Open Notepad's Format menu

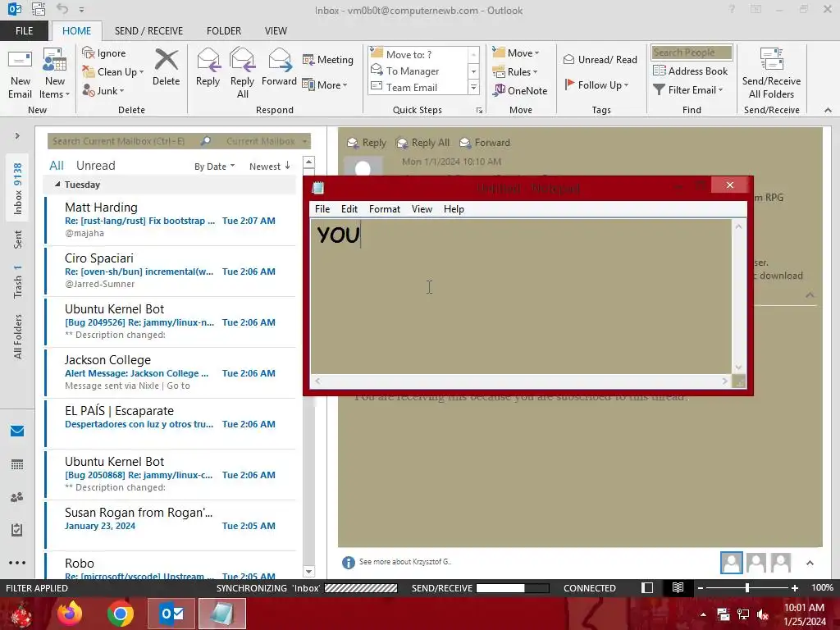pos(384,209)
